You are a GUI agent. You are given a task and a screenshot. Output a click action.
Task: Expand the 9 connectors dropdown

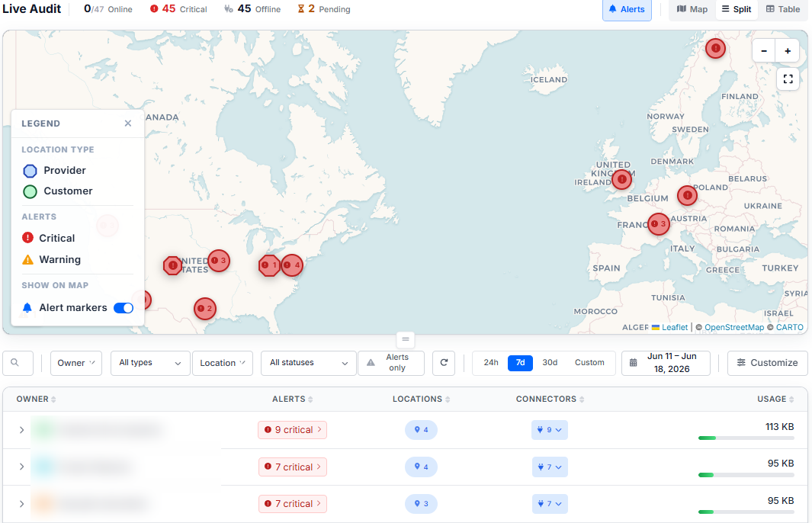pos(550,430)
